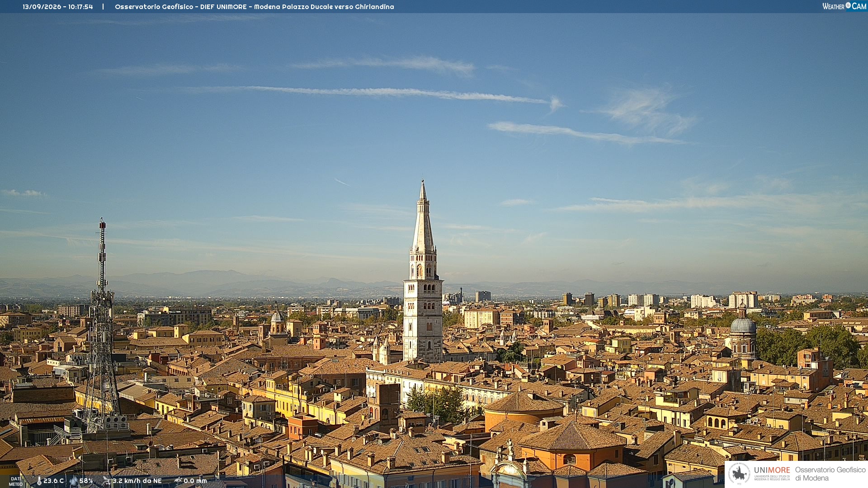The width and height of the screenshot is (868, 488).
Task: Click the Ghirlandina bell tower spire
Action: click(x=423, y=217)
